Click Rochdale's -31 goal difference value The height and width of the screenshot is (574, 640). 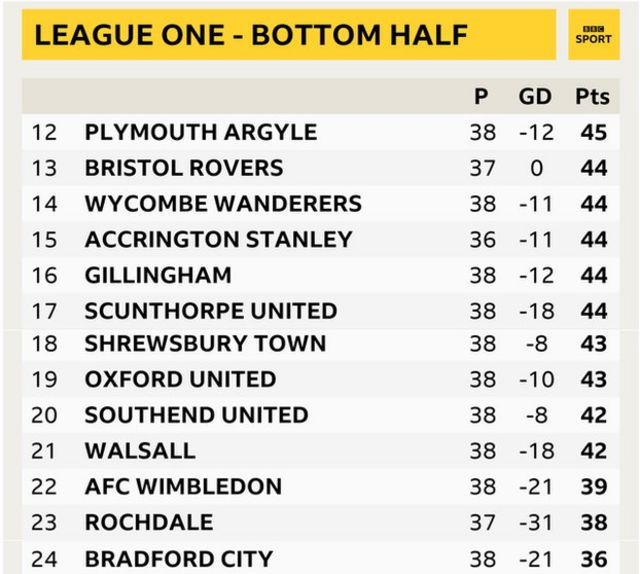(536, 522)
